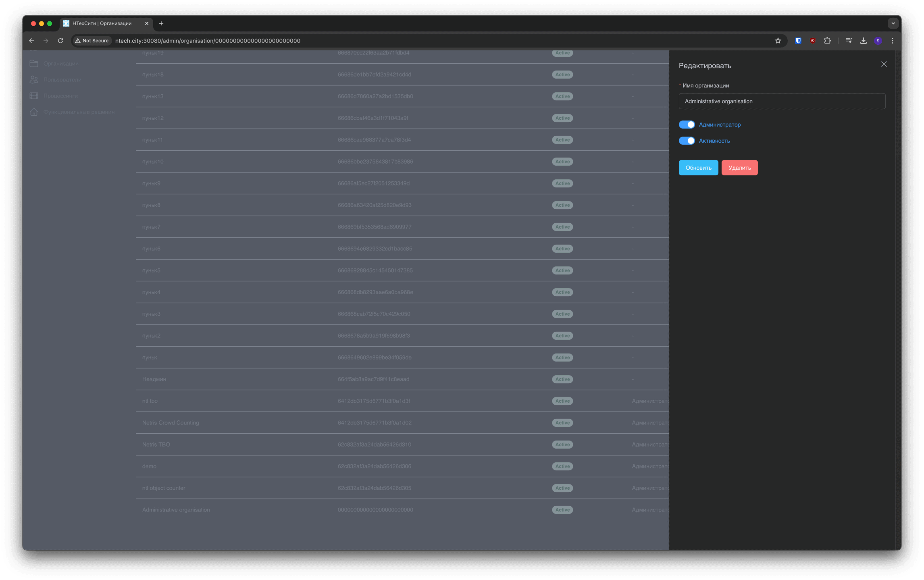
Task: Open Chrome downloads icon
Action: click(x=864, y=41)
